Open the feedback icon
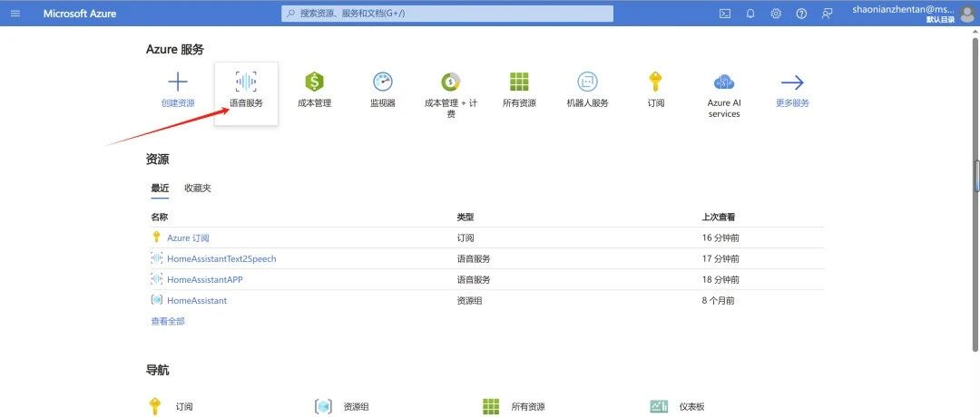The height and width of the screenshot is (417, 980). (x=827, y=13)
